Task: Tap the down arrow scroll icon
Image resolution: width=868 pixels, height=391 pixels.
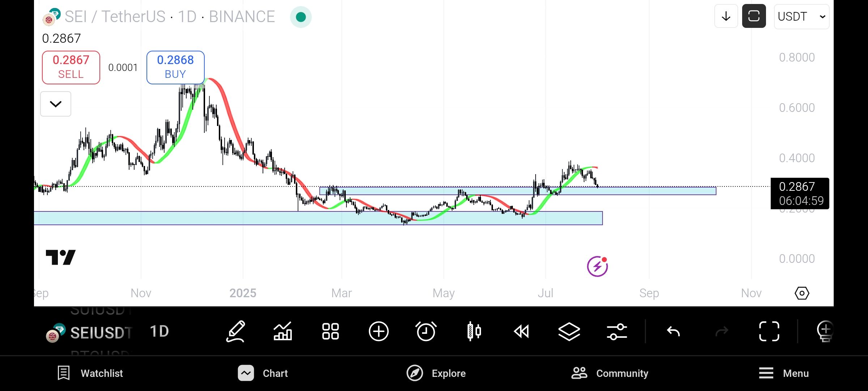Action: [x=726, y=16]
